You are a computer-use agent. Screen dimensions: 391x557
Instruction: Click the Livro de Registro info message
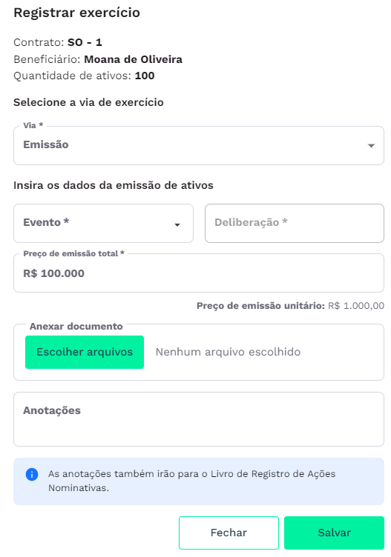click(199, 481)
